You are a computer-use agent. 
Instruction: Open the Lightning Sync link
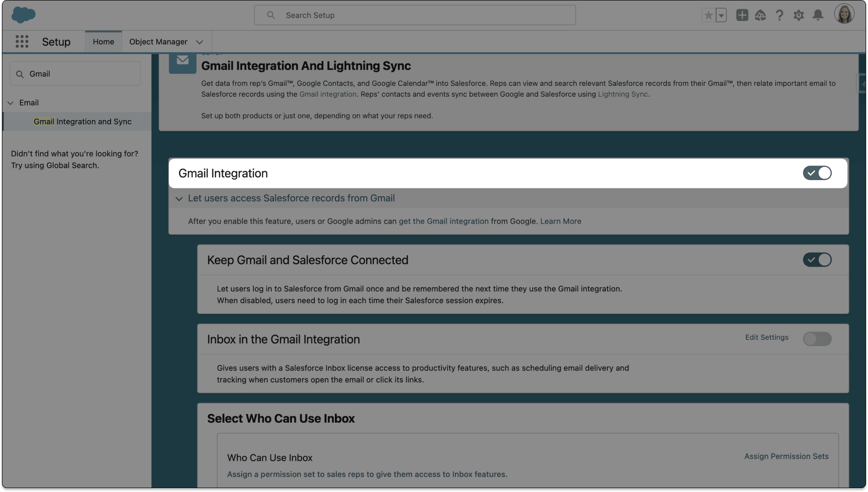(x=623, y=94)
